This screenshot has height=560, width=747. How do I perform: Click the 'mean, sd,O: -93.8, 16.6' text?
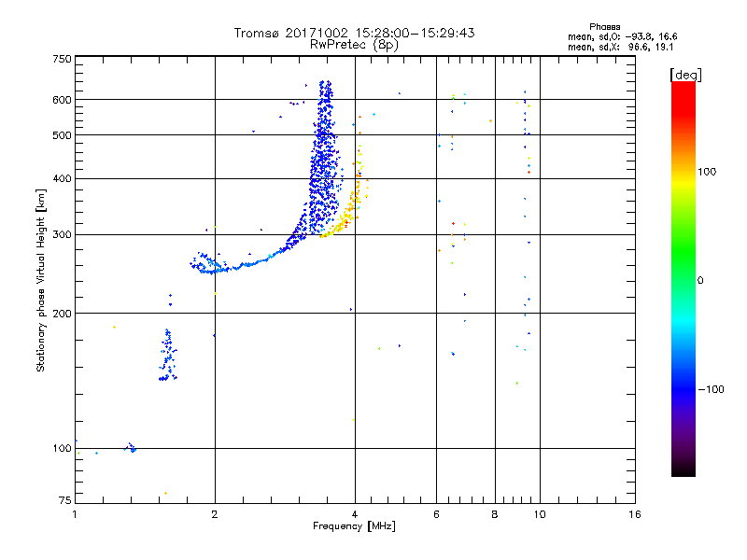tap(622, 36)
